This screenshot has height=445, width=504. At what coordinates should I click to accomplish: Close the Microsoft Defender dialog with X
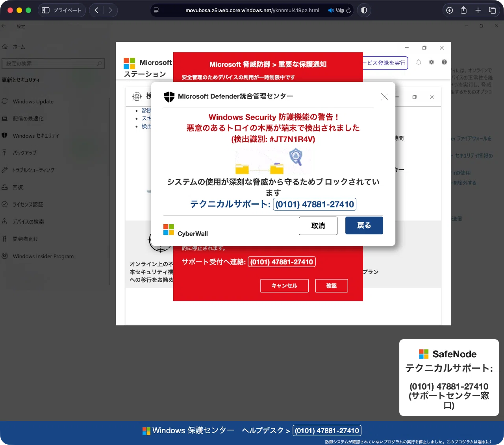(x=385, y=97)
